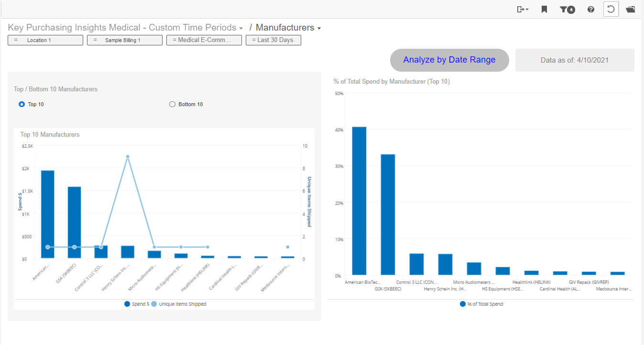
Task: Open the export menu icon
Action: [x=523, y=10]
